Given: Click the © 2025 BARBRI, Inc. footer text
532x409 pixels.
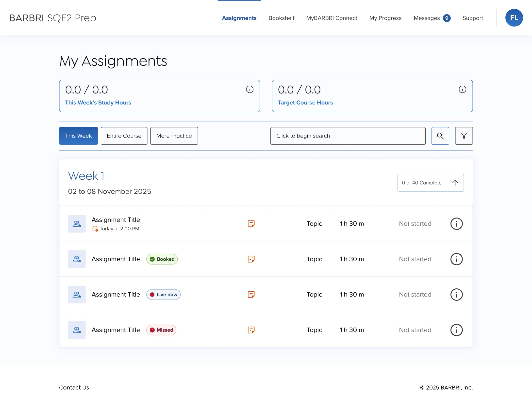Looking at the screenshot, I should point(446,388).
